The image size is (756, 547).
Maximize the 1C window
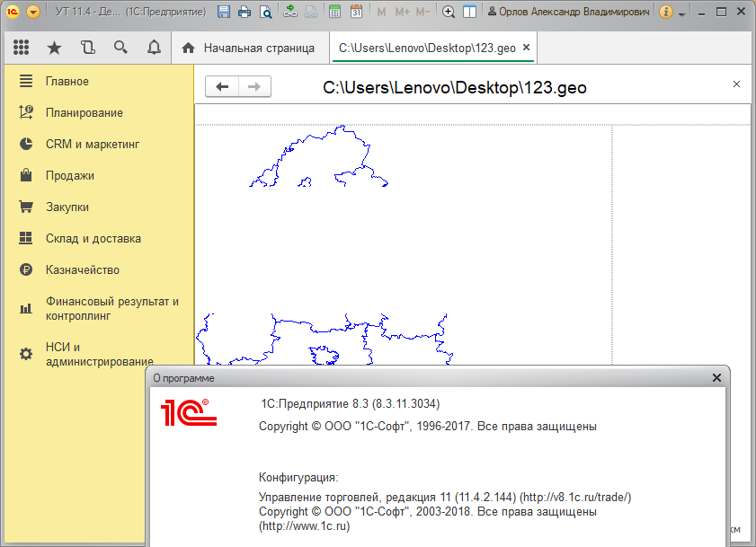click(721, 12)
